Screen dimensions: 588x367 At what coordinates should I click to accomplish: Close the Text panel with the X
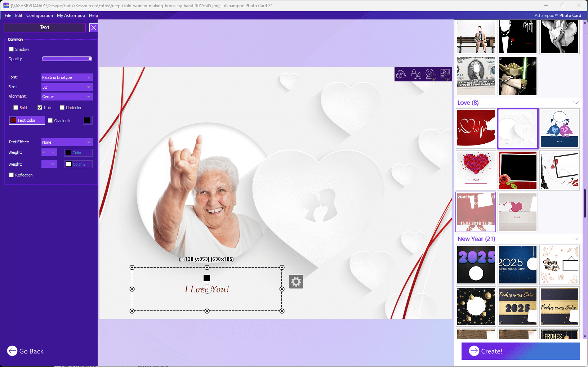(x=93, y=27)
